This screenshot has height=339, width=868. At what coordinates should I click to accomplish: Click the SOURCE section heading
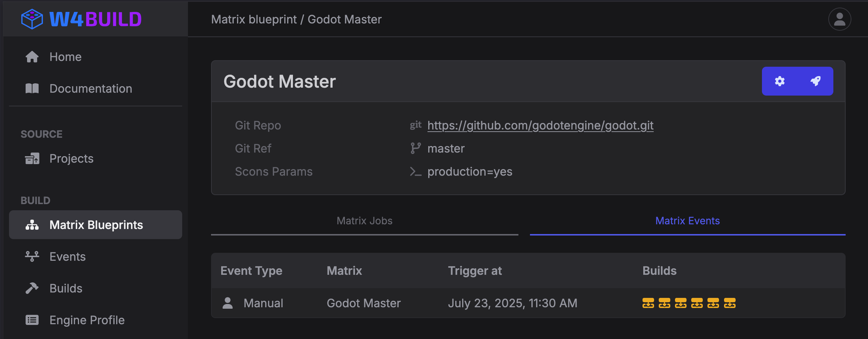click(41, 134)
